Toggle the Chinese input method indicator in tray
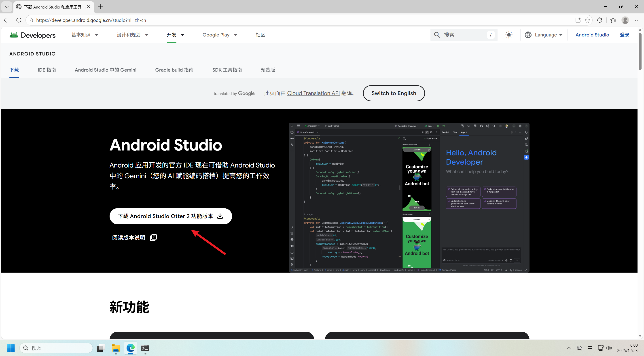This screenshot has width=644, height=356. coord(590,348)
